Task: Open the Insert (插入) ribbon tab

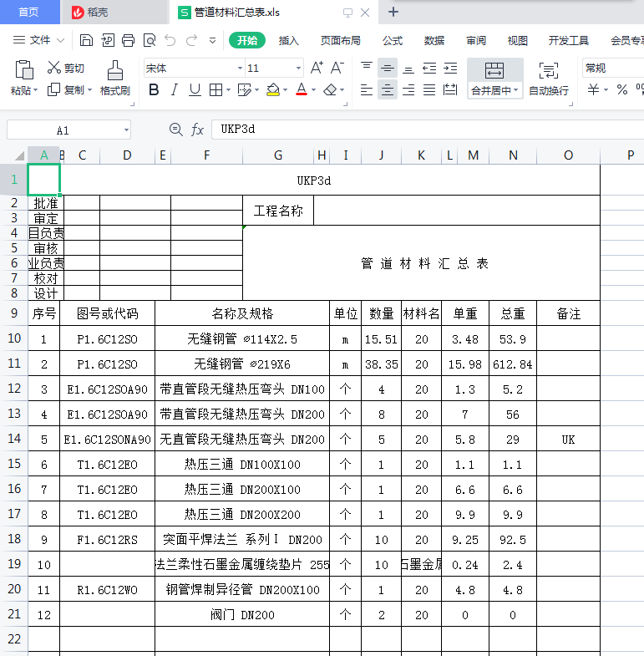Action: pyautogui.click(x=288, y=40)
